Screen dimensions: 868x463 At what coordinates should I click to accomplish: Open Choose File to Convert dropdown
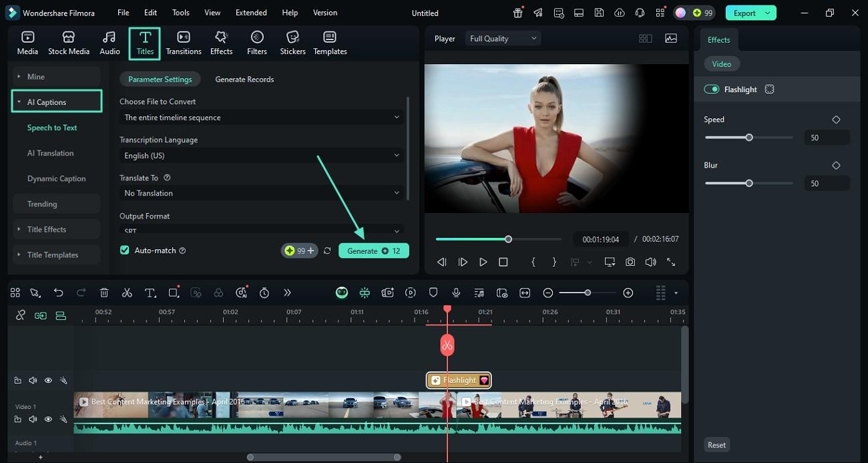pyautogui.click(x=262, y=117)
